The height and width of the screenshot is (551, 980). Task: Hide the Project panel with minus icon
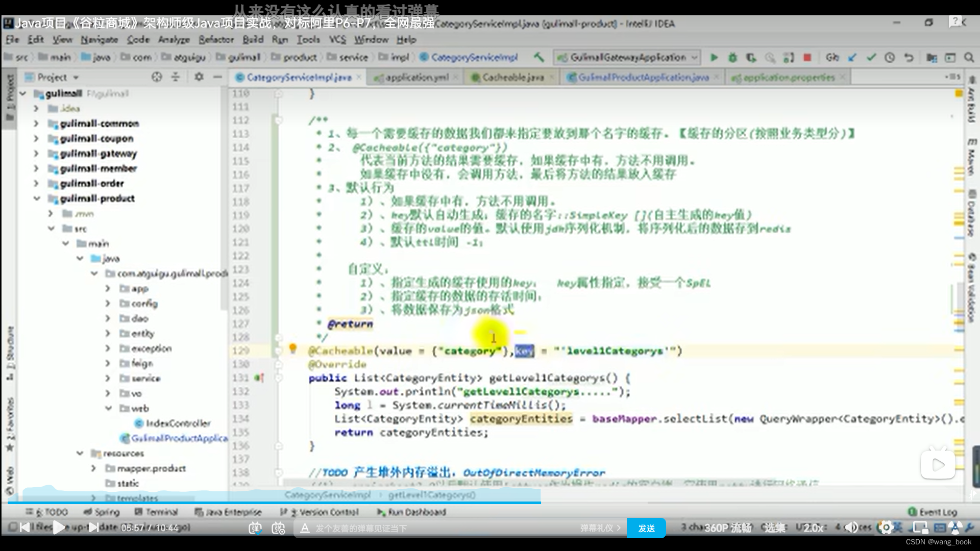(217, 77)
